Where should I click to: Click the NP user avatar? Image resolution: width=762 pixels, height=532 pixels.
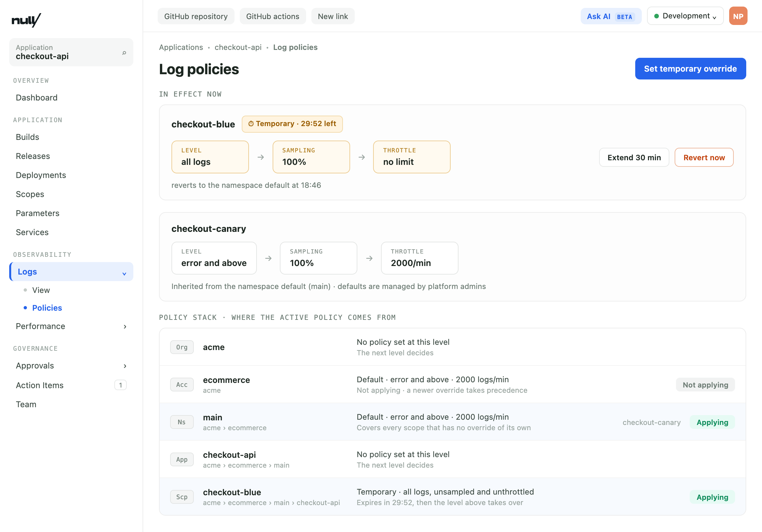click(x=738, y=16)
